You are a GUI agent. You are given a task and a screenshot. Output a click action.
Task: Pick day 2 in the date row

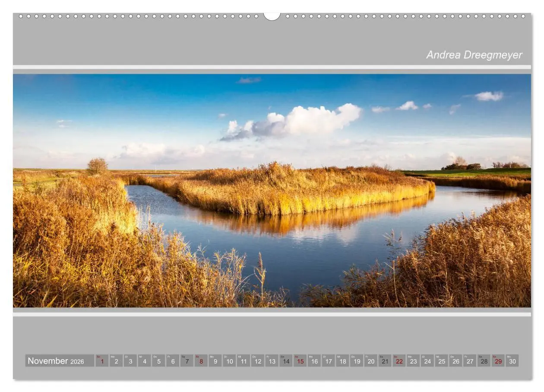(x=116, y=360)
